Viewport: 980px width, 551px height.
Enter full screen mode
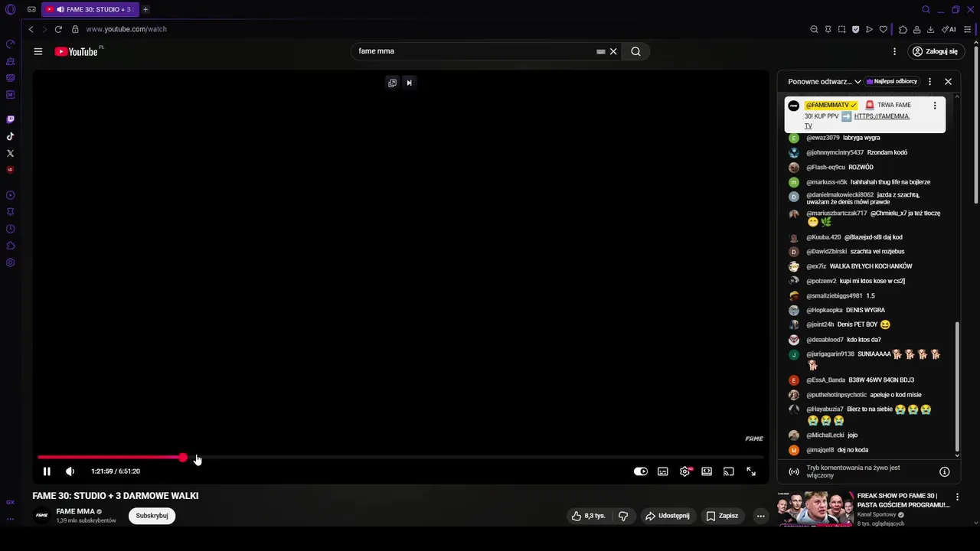point(751,471)
